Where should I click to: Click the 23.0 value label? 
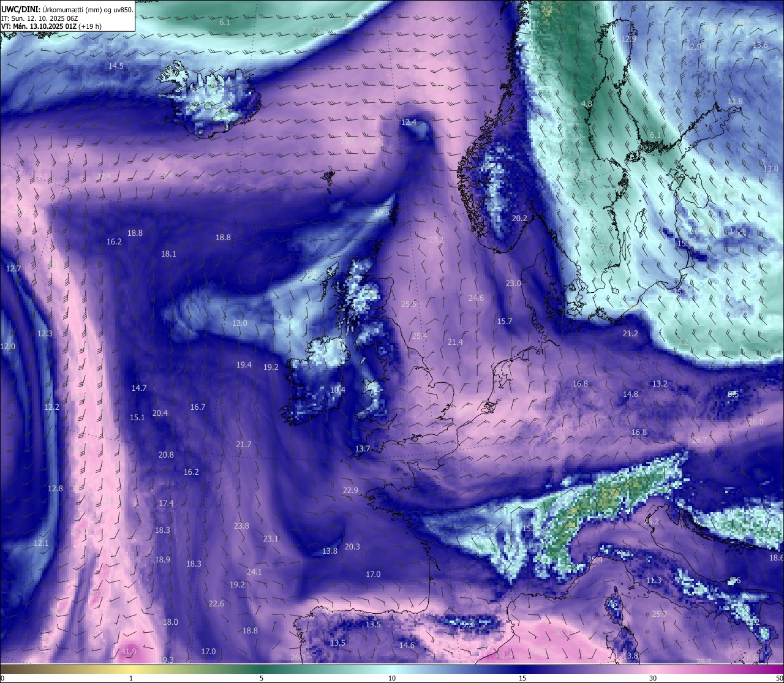pos(513,283)
